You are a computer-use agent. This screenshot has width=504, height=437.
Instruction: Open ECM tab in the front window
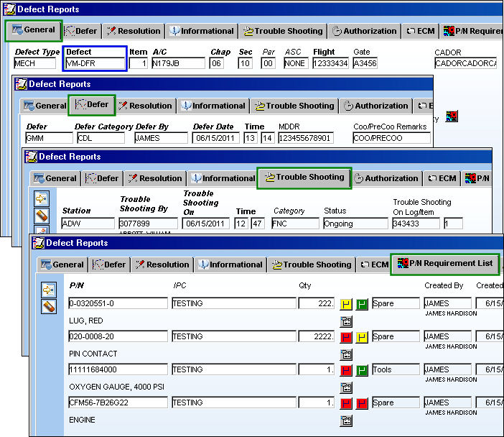[375, 264]
